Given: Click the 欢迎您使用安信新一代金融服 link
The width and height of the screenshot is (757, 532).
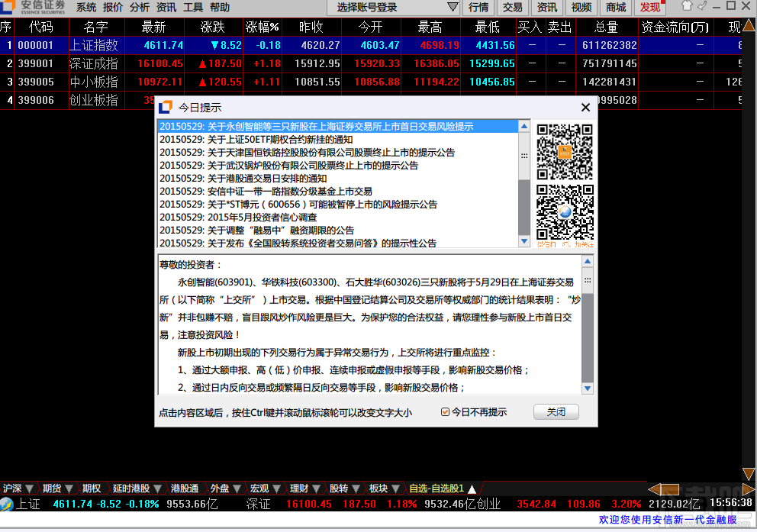Looking at the screenshot, I should click(x=668, y=520).
